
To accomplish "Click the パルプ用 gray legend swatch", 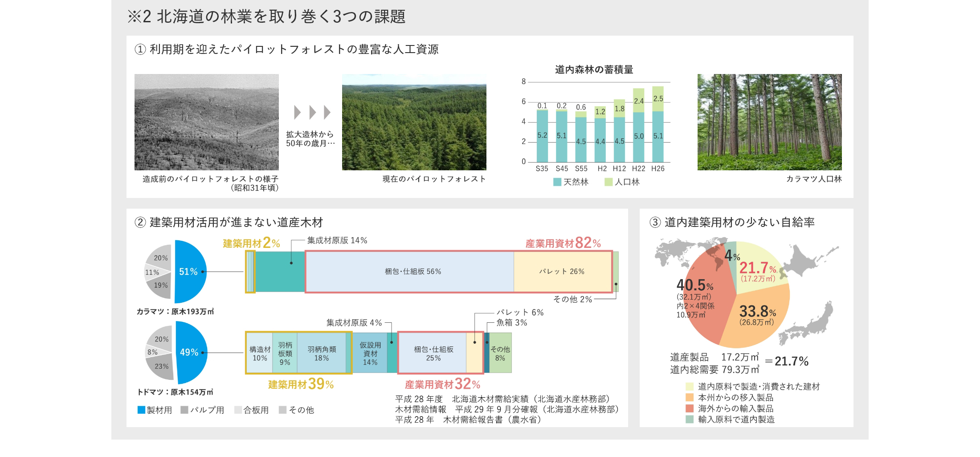I will [184, 410].
